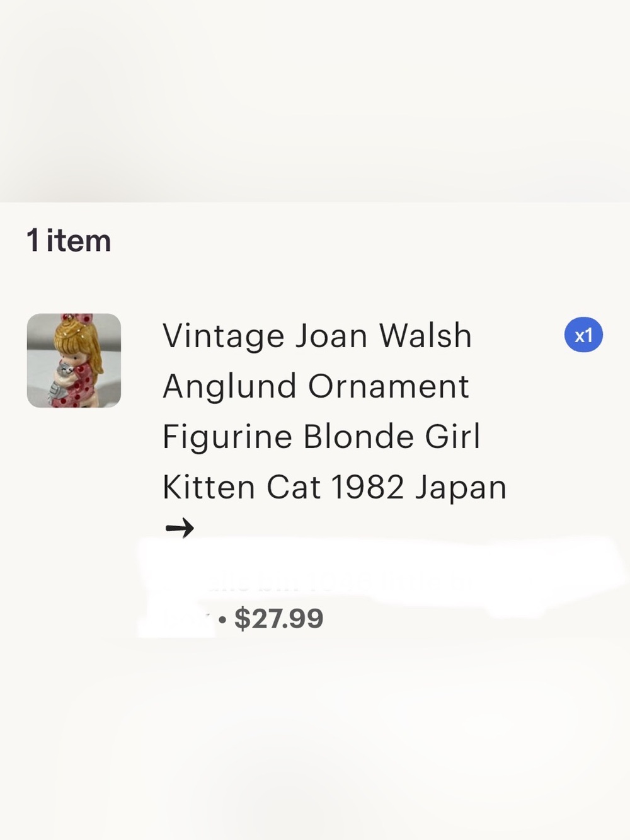Click the word "Anglund" in the title
The height and width of the screenshot is (840, 630).
pos(229,386)
